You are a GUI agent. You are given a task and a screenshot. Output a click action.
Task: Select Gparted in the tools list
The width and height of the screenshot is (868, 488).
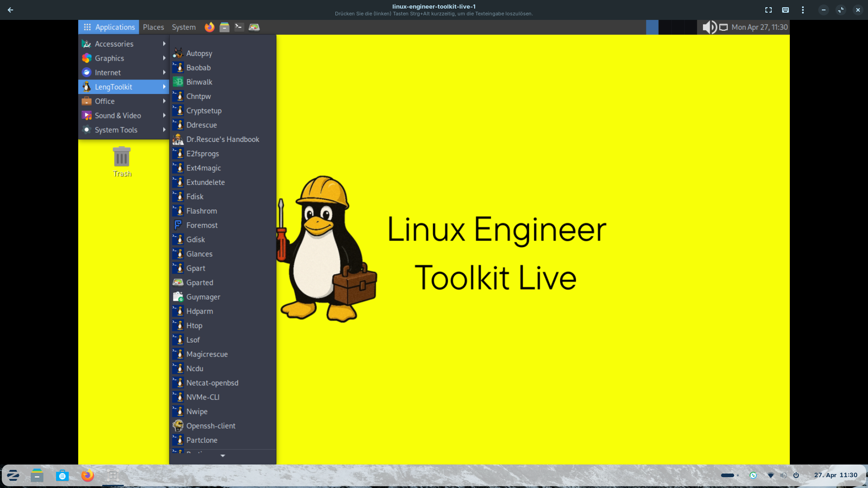pos(199,282)
